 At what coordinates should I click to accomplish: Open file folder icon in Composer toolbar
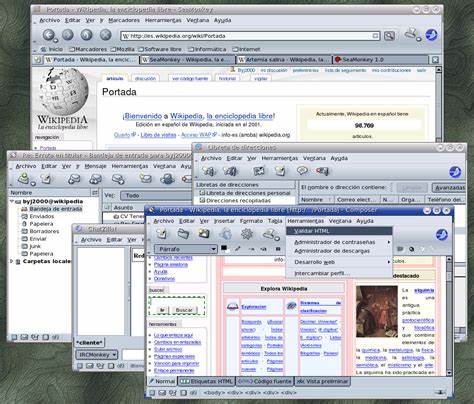click(x=183, y=233)
